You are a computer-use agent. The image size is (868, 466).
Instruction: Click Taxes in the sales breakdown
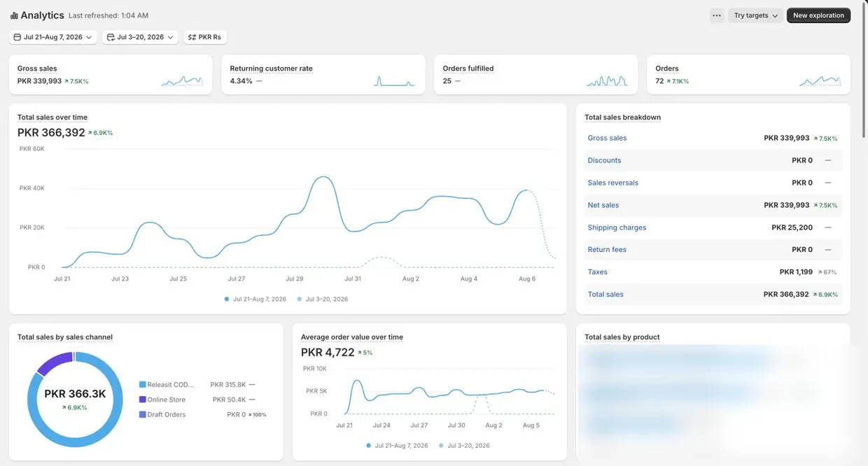(x=598, y=272)
